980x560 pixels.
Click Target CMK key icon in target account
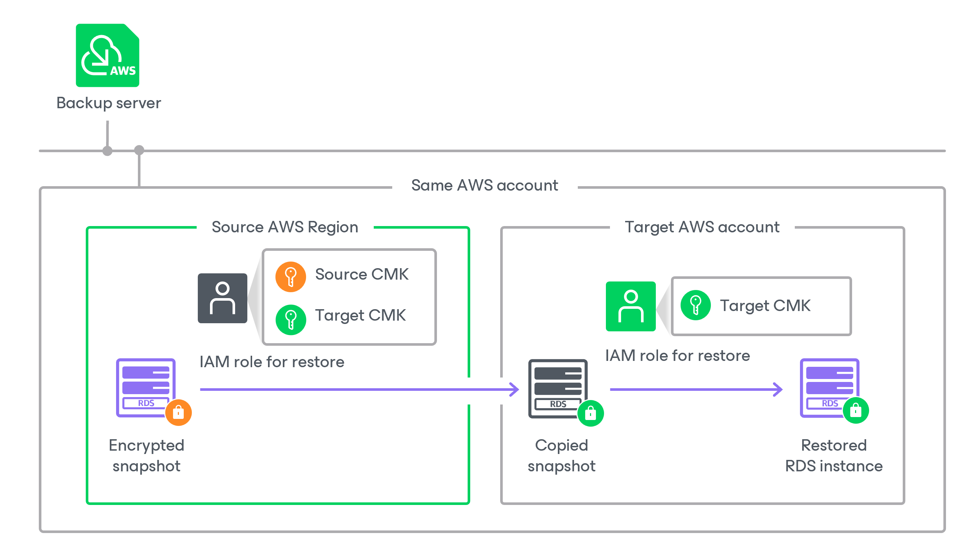click(x=695, y=305)
